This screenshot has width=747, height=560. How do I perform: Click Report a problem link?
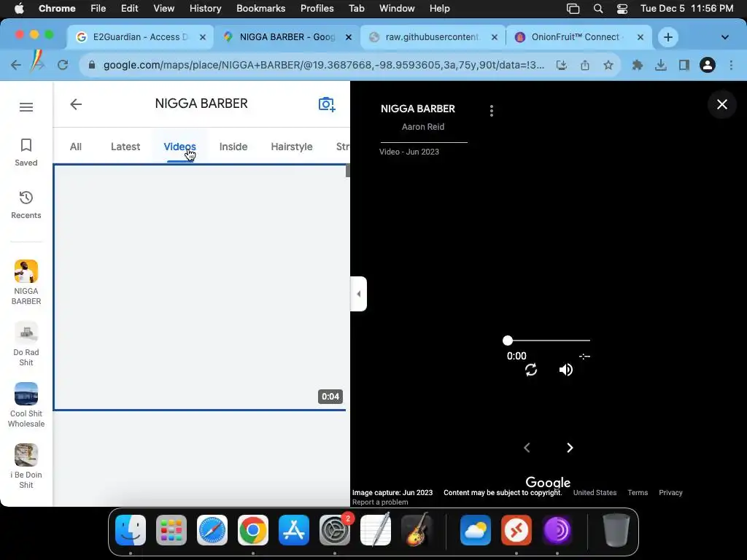(380, 502)
